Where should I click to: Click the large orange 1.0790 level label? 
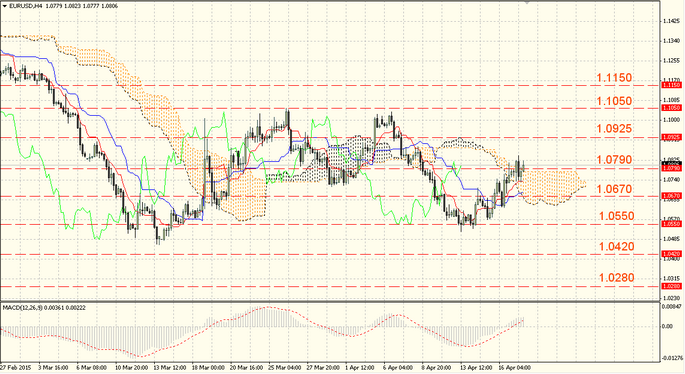614,160
